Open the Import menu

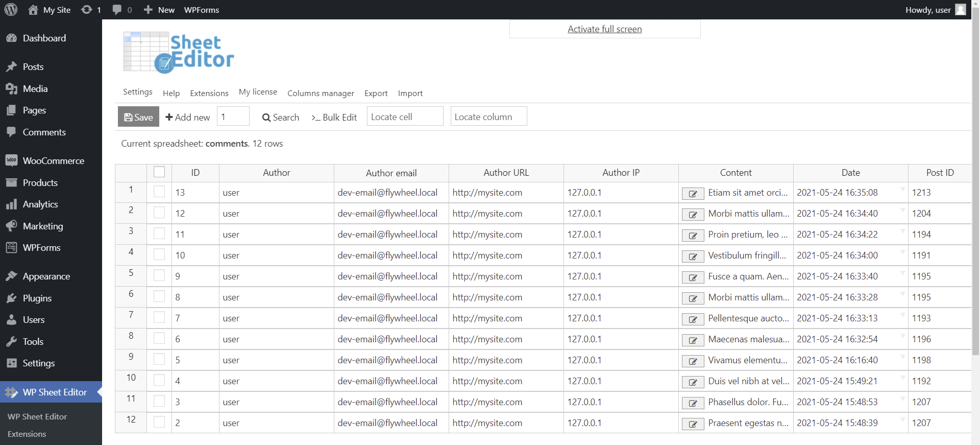coord(410,93)
